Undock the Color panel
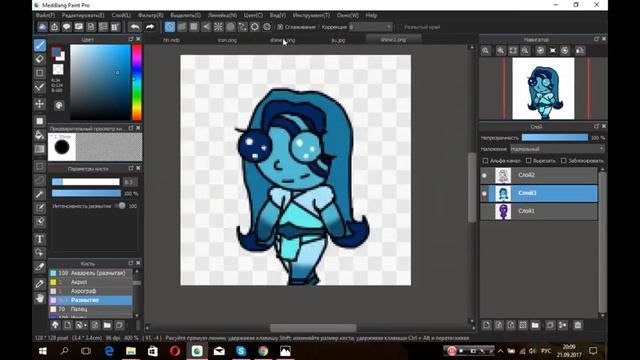640x360 pixels. 131,39
